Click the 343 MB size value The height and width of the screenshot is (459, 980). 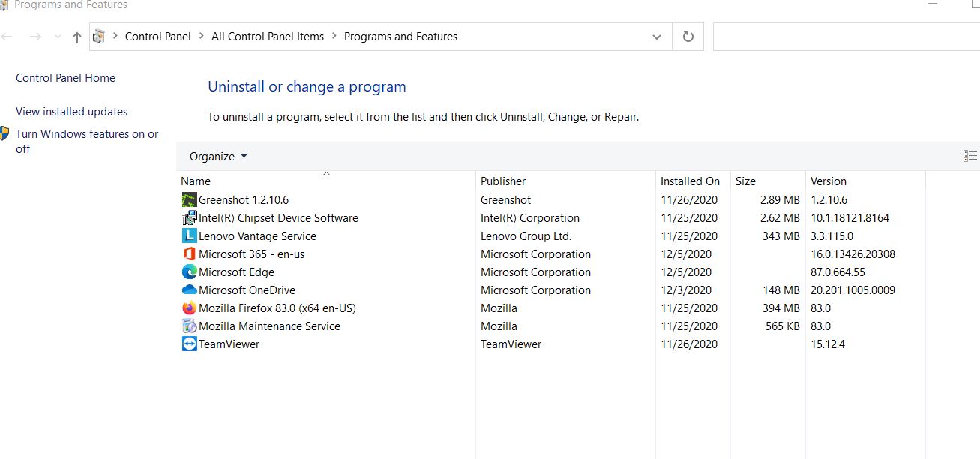[781, 236]
